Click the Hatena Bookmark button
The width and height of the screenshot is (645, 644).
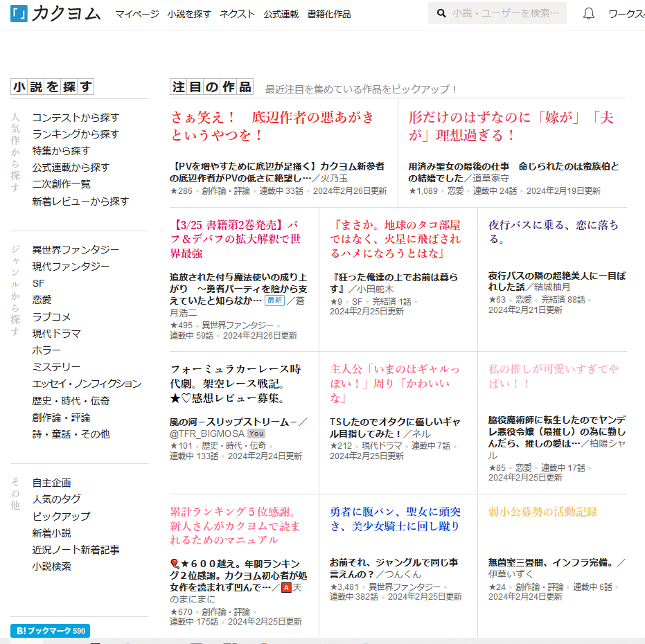pos(50,631)
